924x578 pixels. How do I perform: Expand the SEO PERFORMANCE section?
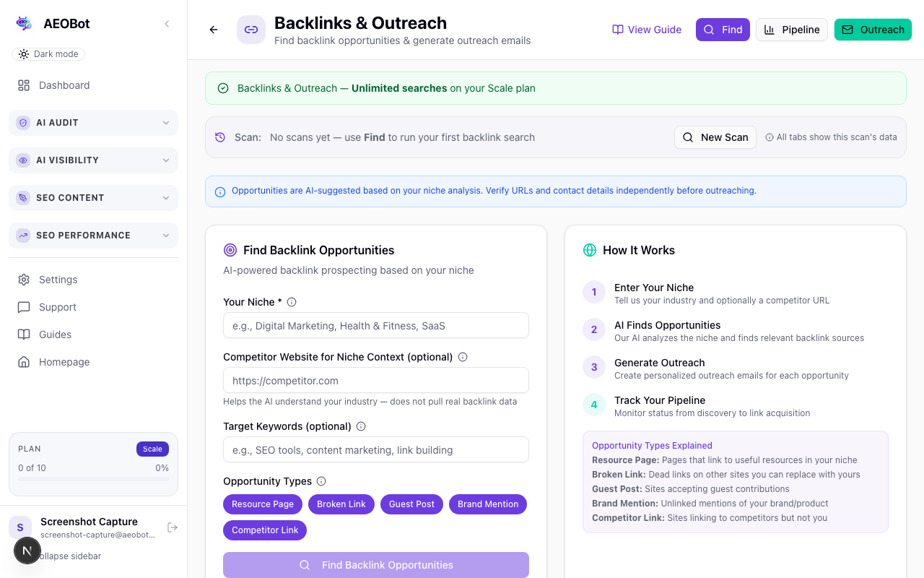[93, 236]
